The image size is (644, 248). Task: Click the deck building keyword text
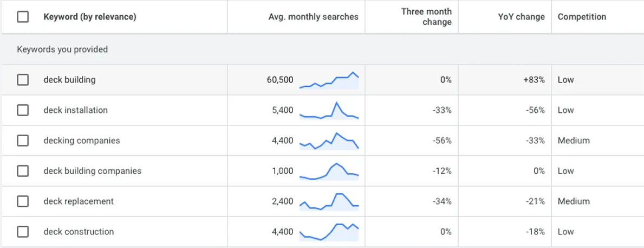coord(69,80)
